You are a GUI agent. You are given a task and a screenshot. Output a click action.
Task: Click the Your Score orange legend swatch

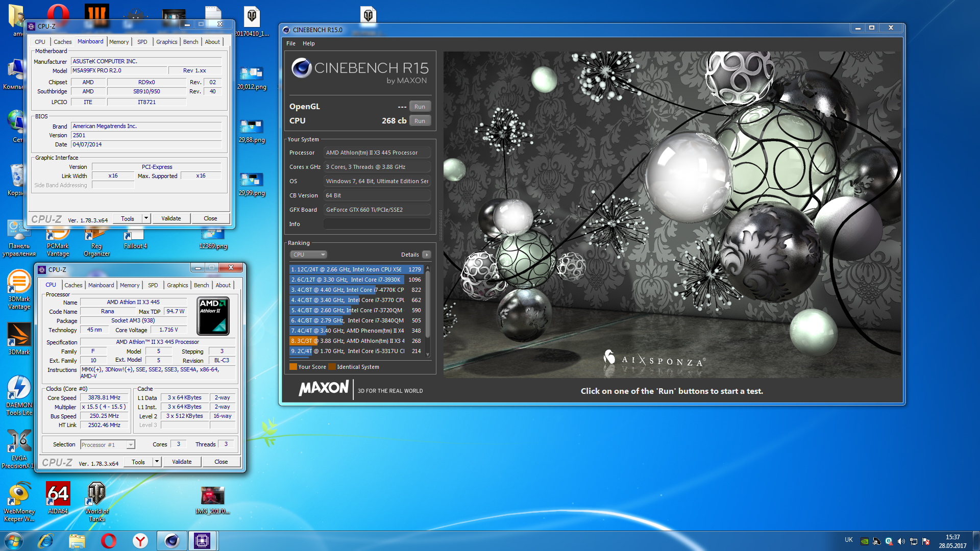coord(293,367)
